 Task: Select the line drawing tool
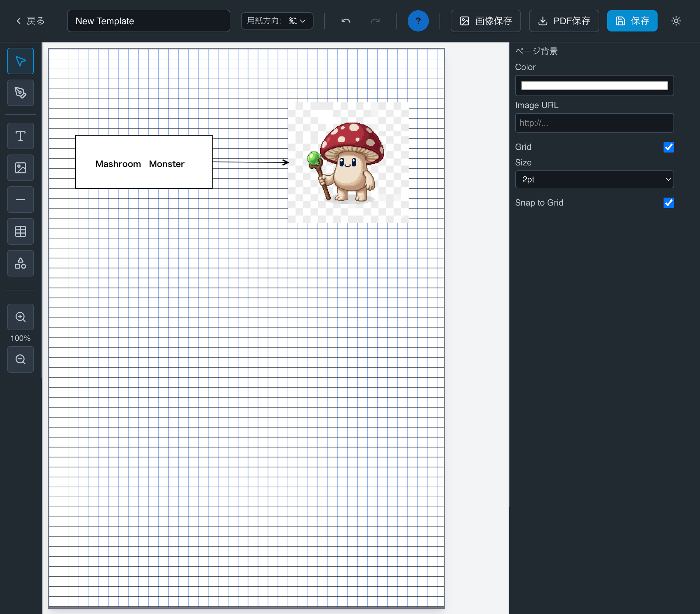pyautogui.click(x=20, y=199)
